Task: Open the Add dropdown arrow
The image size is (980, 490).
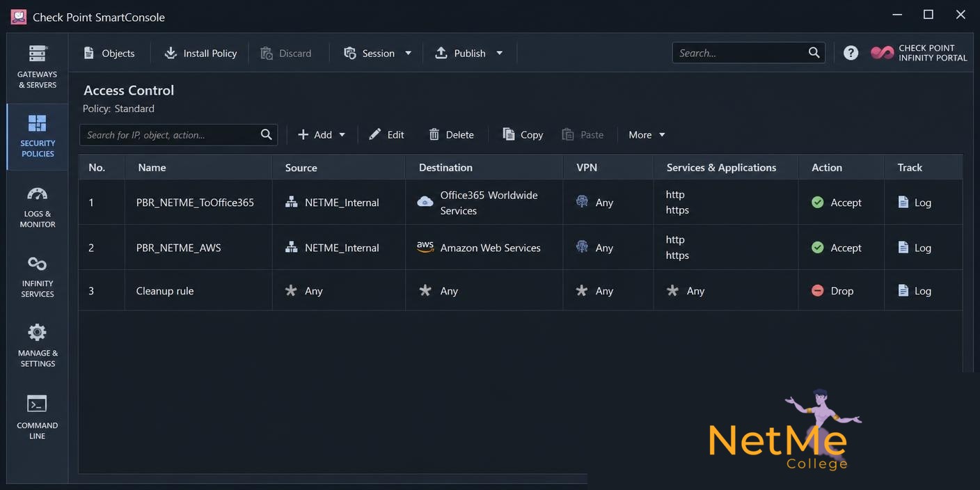Action: (x=342, y=135)
